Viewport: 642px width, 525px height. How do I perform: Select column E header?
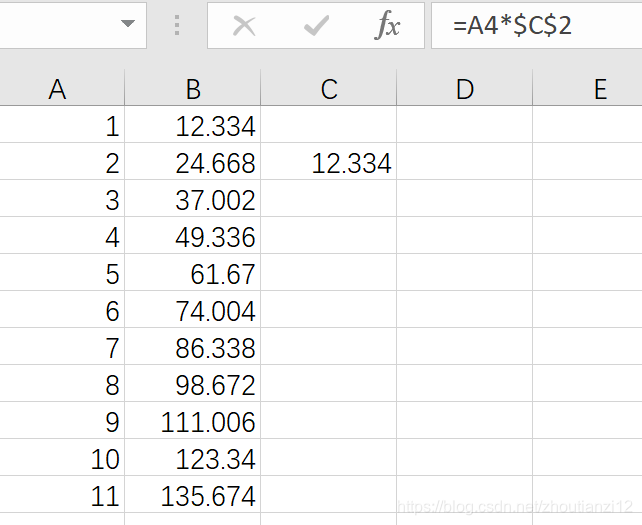588,88
